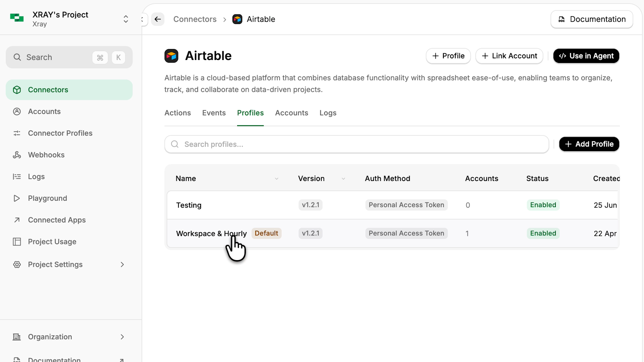The image size is (644, 362).
Task: Click the plus icon in Add Profile
Action: click(568, 144)
